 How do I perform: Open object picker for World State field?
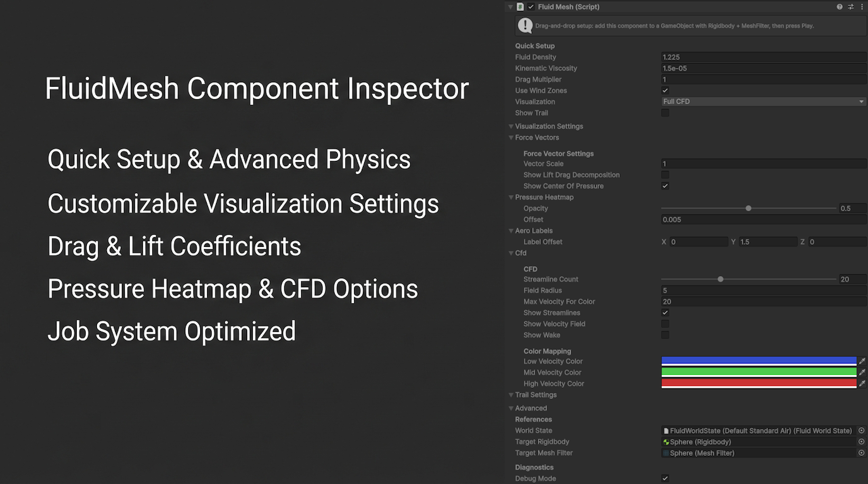tap(861, 431)
